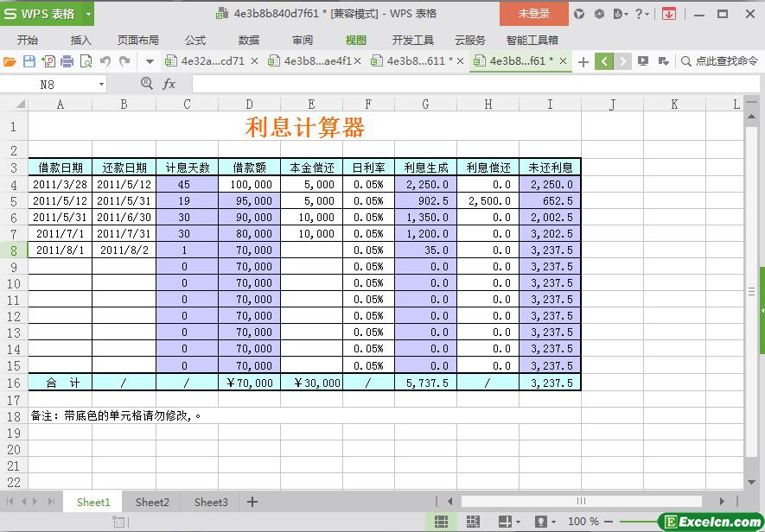Switch to Sheet3 tab
Image resolution: width=765 pixels, height=532 pixels.
[x=211, y=503]
